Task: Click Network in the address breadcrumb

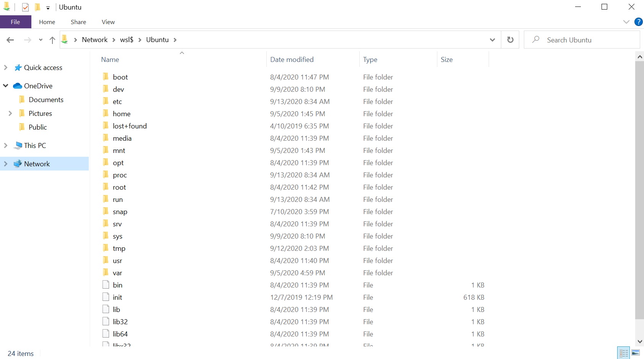Action: pos(95,40)
